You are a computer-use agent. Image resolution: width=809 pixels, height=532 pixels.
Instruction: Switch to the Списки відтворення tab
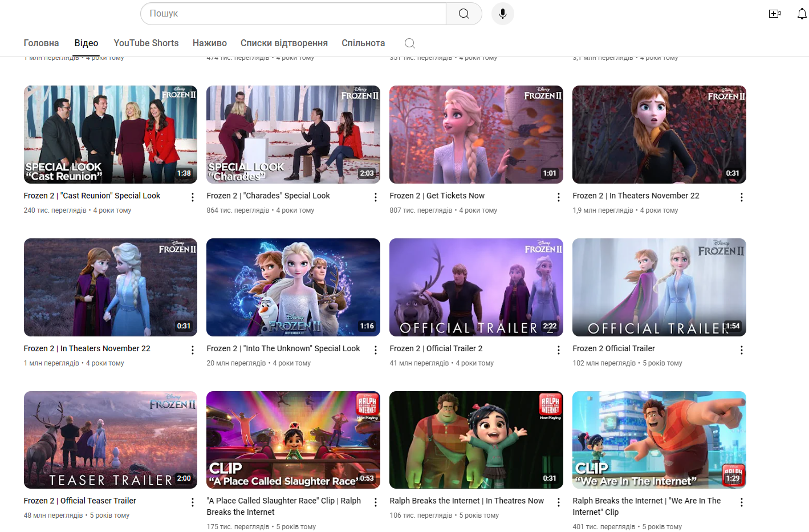click(x=284, y=43)
